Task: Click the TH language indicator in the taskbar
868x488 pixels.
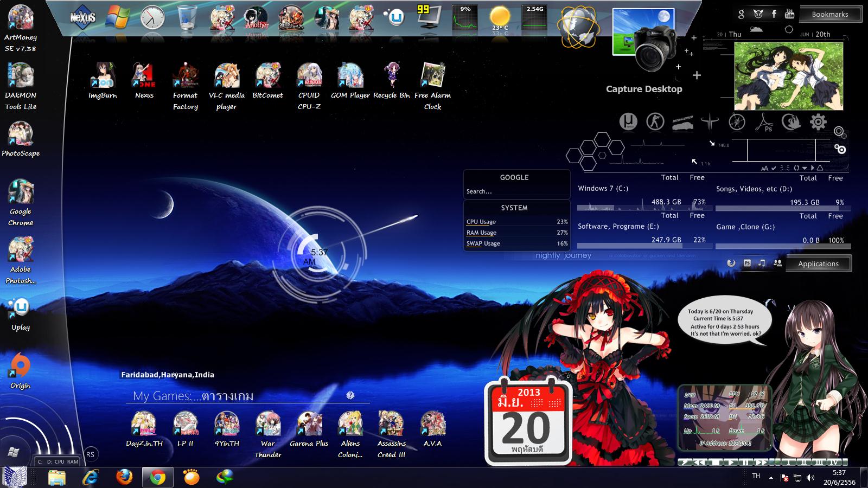Action: tap(756, 476)
